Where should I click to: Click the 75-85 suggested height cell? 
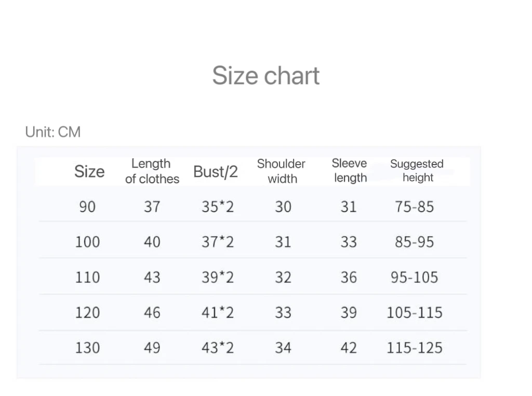[x=414, y=207]
